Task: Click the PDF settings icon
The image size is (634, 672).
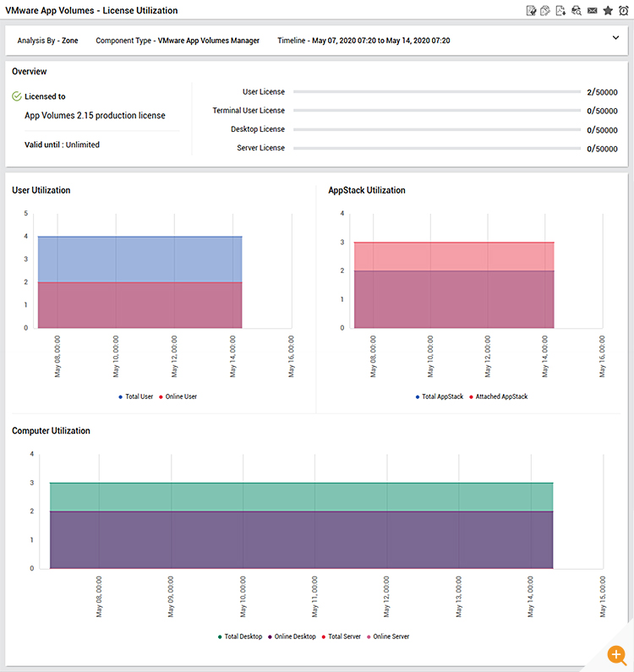Action: click(x=545, y=11)
